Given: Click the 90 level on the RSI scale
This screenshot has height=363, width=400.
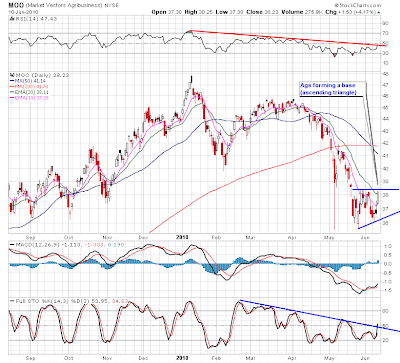Looking at the screenshot, I should (385, 23).
